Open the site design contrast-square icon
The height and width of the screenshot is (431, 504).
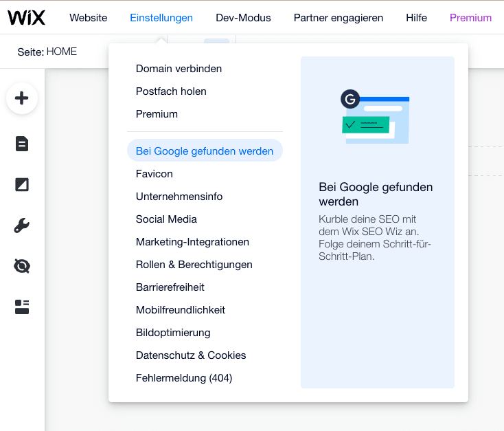(22, 185)
